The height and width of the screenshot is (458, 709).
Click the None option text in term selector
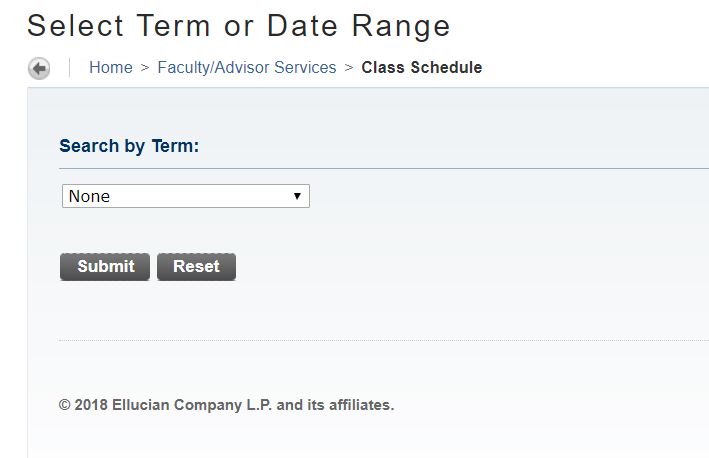(90, 196)
